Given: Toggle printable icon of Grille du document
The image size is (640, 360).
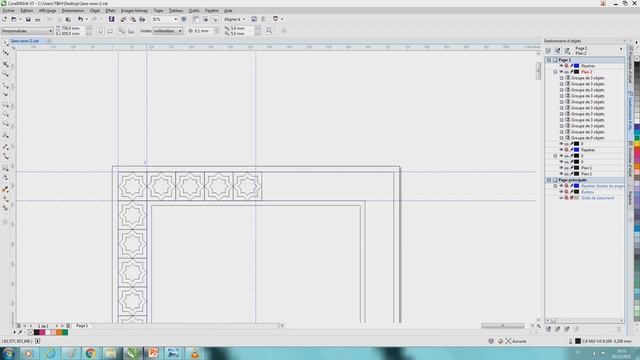Looking at the screenshot, I should point(567,198).
